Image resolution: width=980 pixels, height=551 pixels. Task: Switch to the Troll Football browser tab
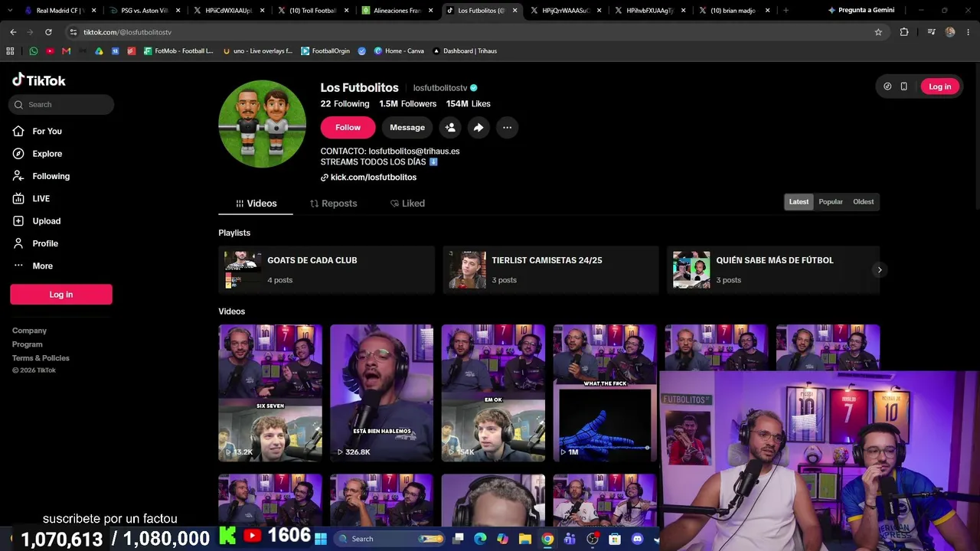click(x=313, y=11)
